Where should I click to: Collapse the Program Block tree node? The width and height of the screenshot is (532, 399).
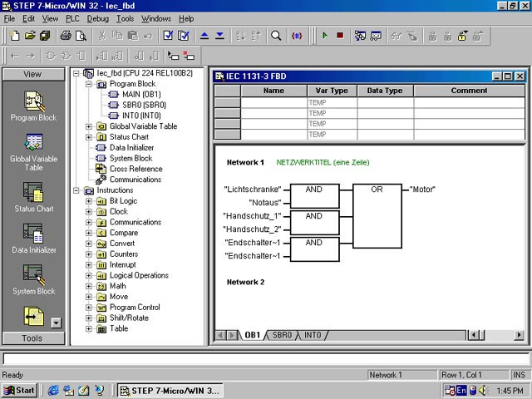pos(89,84)
